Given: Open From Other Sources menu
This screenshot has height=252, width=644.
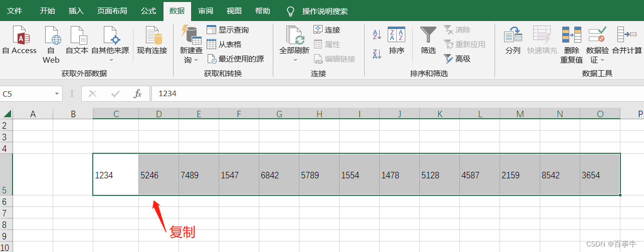Looking at the screenshot, I should click(x=110, y=44).
